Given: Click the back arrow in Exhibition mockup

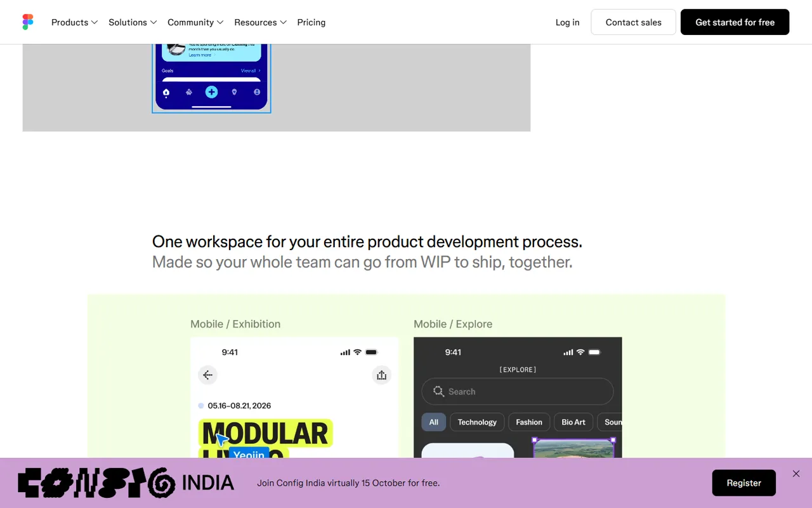Looking at the screenshot, I should [207, 375].
